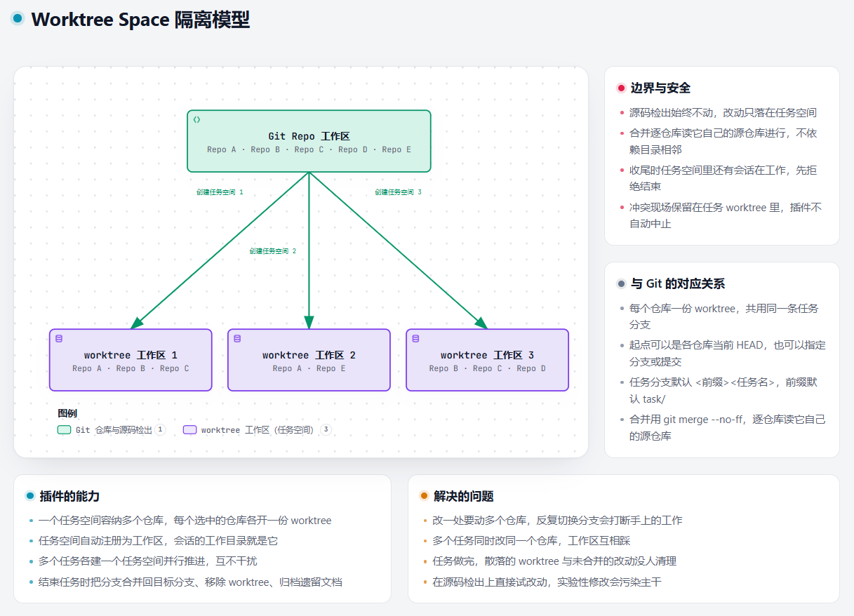Click the count badge 1 in the legend
Image resolution: width=854 pixels, height=616 pixels.
coord(160,429)
